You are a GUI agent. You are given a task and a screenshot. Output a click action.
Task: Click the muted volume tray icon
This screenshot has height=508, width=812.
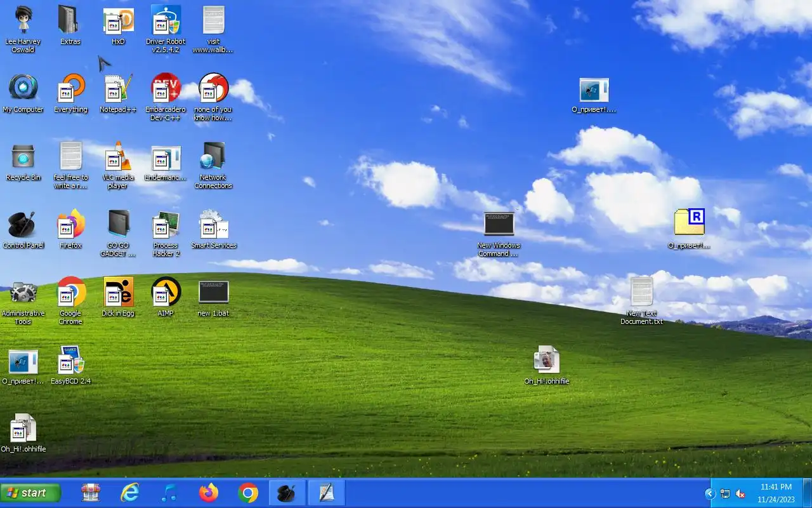pyautogui.click(x=740, y=493)
